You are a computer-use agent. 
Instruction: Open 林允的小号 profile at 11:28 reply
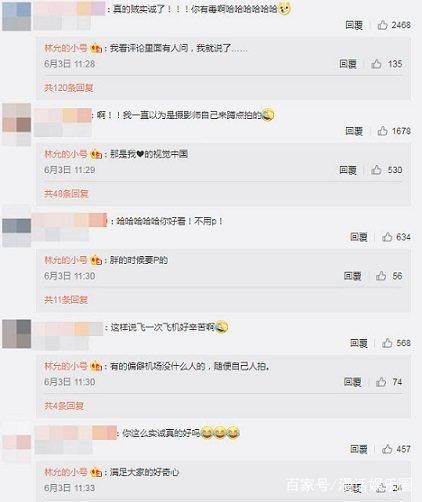[x=66, y=48]
